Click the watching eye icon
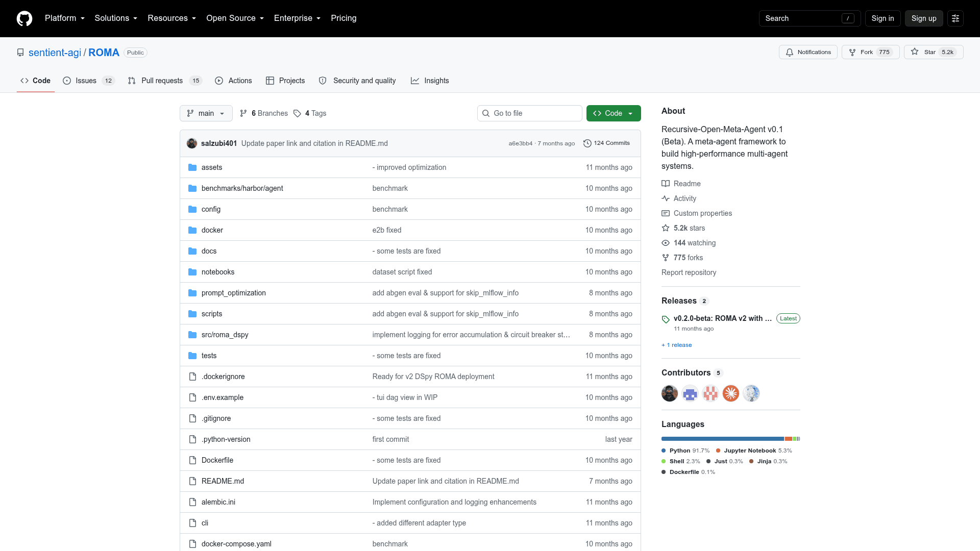The height and width of the screenshot is (551, 980). [x=666, y=243]
